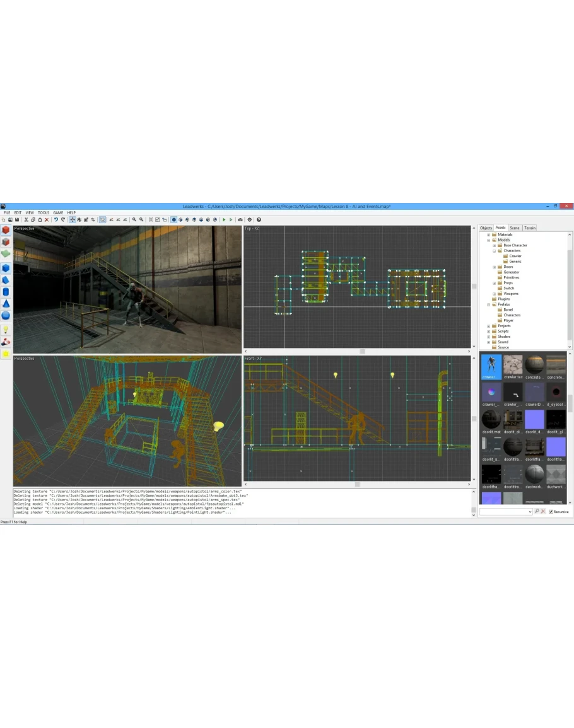This screenshot has width=574, height=728.
Task: Click the search magnifier button by filter
Action: [x=537, y=512]
